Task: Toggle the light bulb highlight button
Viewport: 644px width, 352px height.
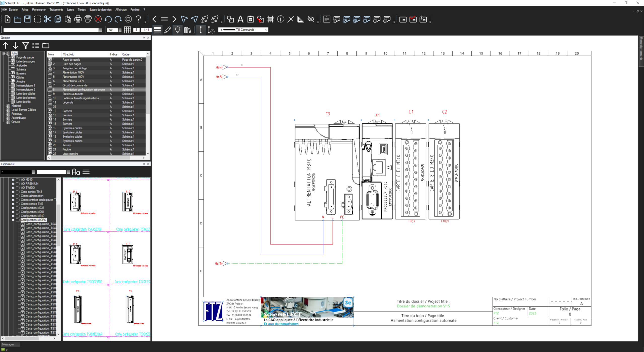Action: (177, 30)
